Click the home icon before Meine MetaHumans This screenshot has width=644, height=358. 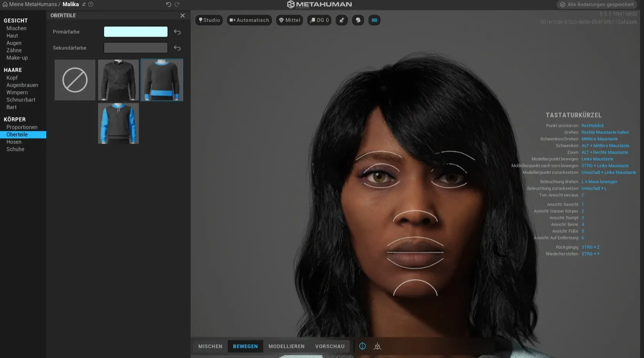[x=5, y=4]
